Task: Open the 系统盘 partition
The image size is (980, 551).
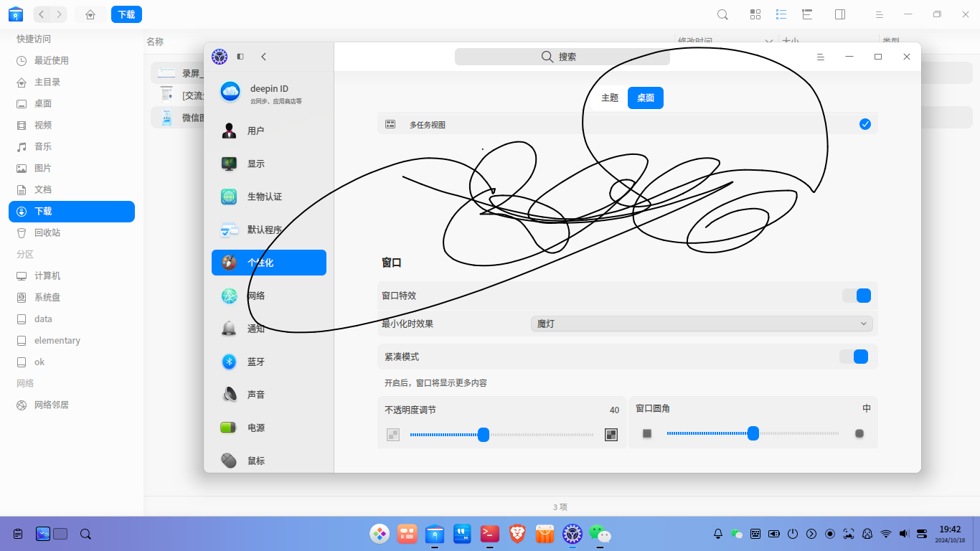Action: (72, 297)
